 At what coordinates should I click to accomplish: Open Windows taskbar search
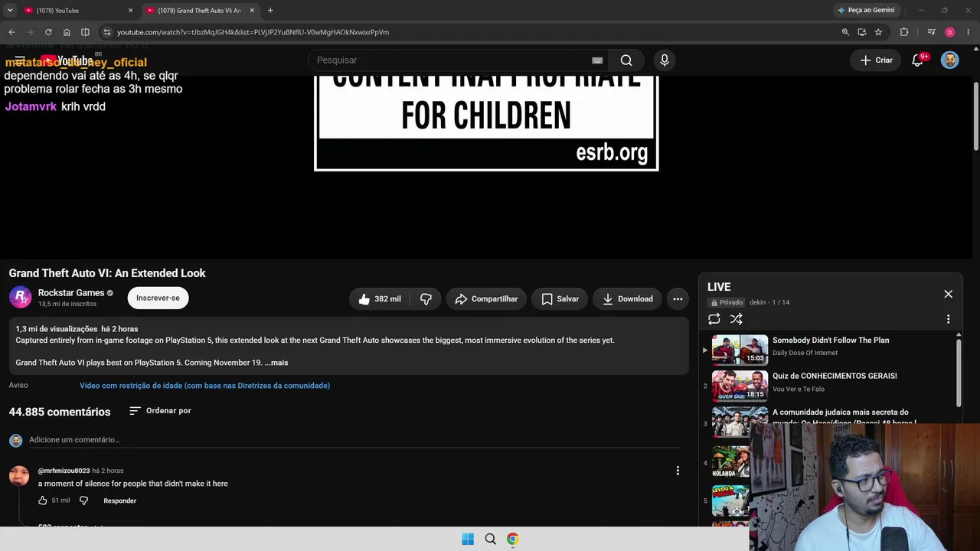coord(491,539)
